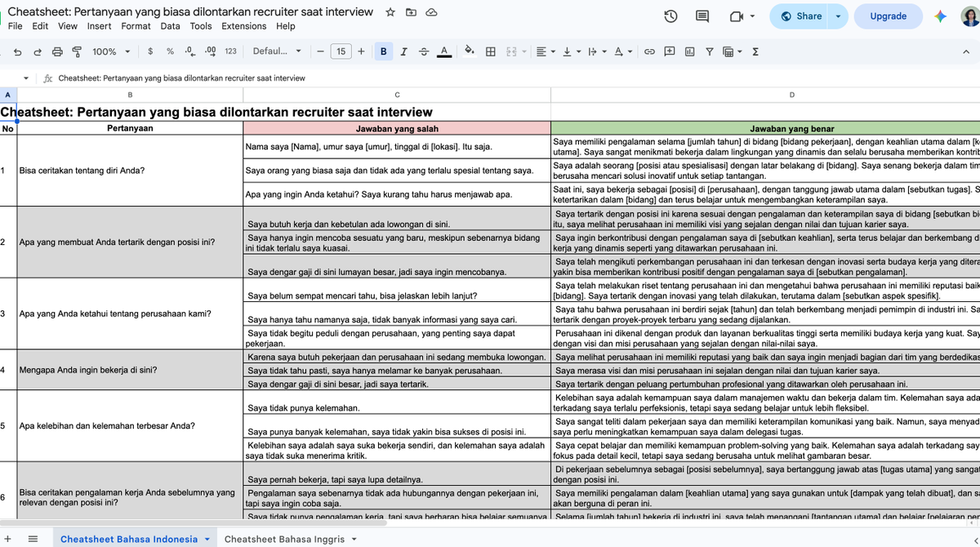Create a filter
The width and height of the screenshot is (980, 547).
pos(709,51)
